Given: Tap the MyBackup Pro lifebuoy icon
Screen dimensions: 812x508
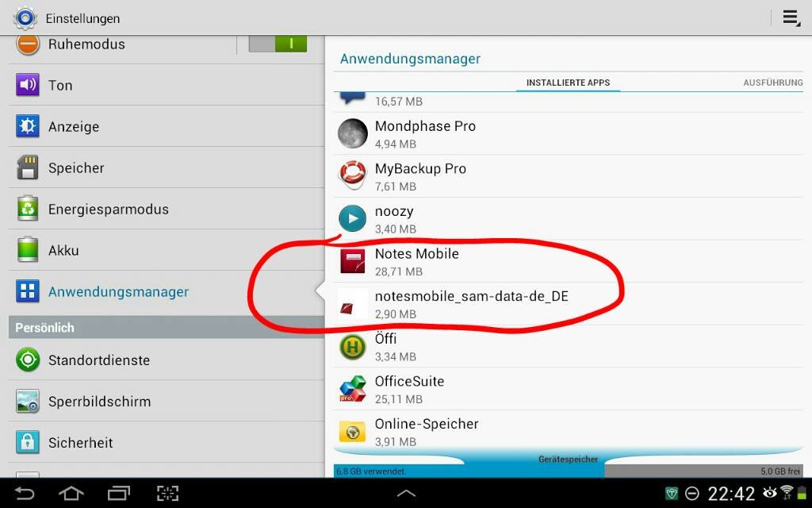Looking at the screenshot, I should pos(353,175).
